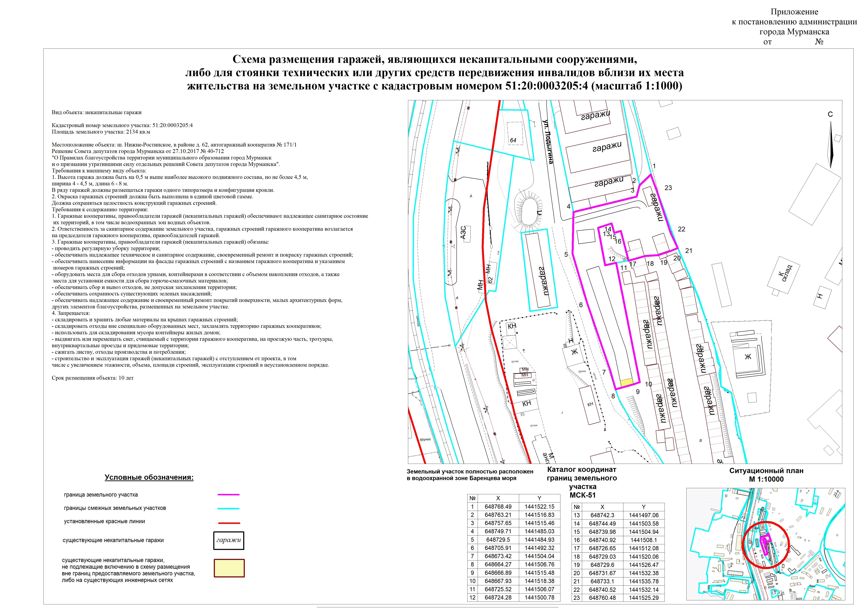The height and width of the screenshot is (614, 868).
Task: Click the 'Условные обозначения' underlined heading
Action: coord(149,477)
